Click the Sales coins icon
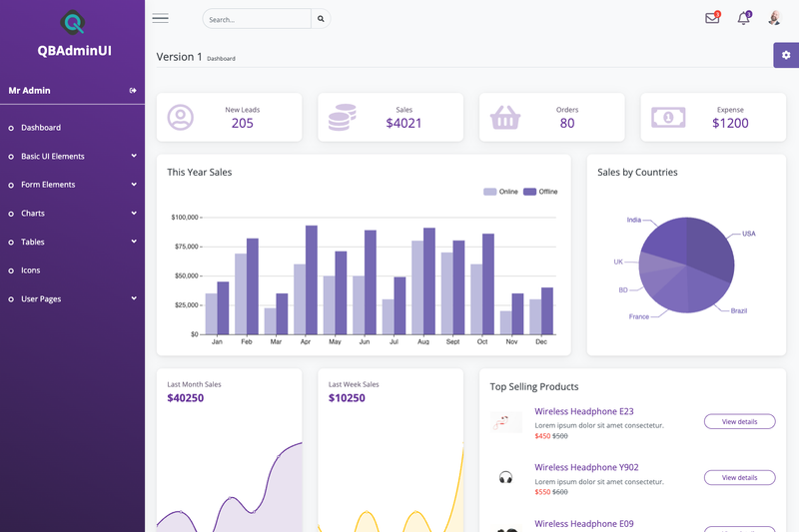The height and width of the screenshot is (532, 799). pyautogui.click(x=342, y=117)
